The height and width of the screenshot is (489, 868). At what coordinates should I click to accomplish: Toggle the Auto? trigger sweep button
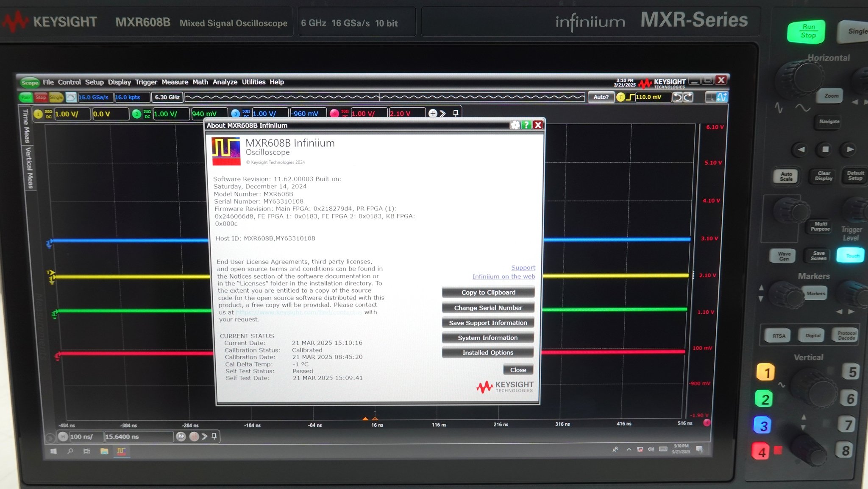[x=601, y=97]
